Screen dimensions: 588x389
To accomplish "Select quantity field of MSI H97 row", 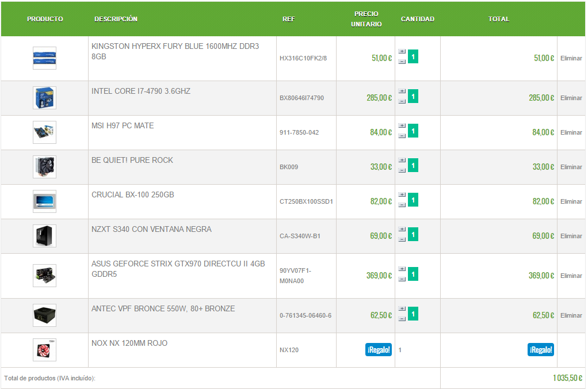I will point(413,131).
